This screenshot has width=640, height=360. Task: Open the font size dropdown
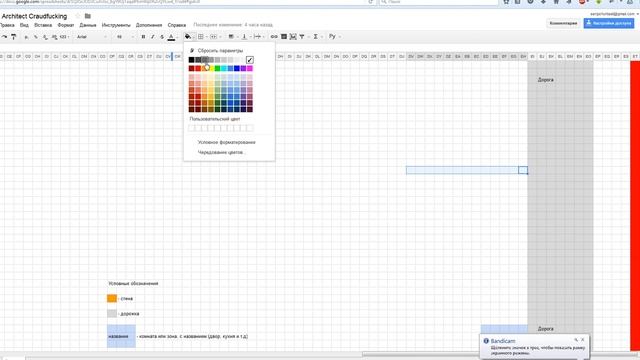pos(125,37)
